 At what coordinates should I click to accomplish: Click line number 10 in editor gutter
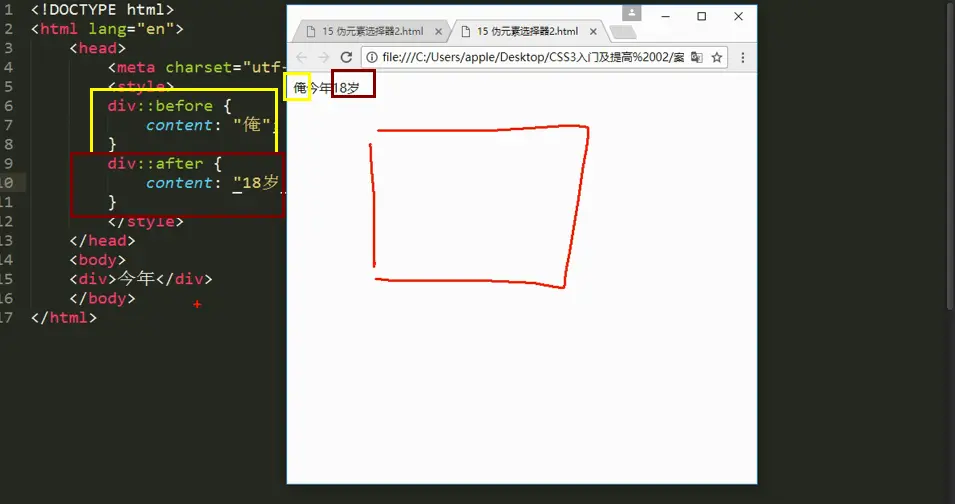click(x=6, y=183)
